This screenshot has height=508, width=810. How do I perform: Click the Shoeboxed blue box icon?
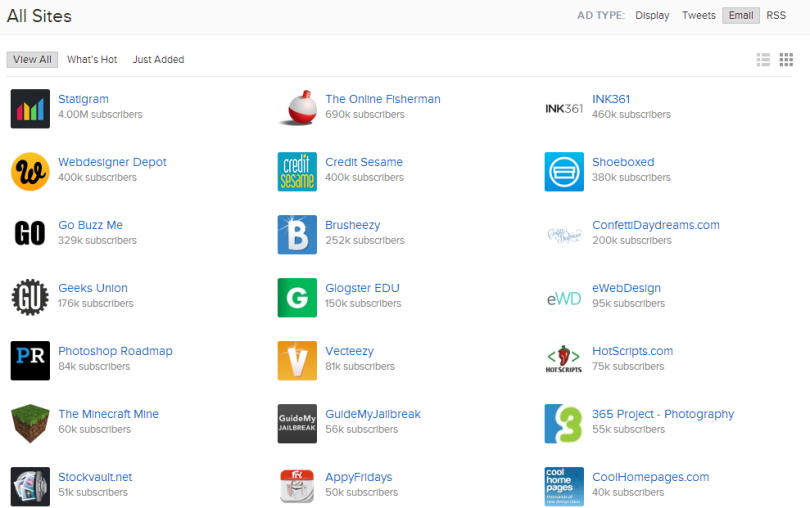564,171
